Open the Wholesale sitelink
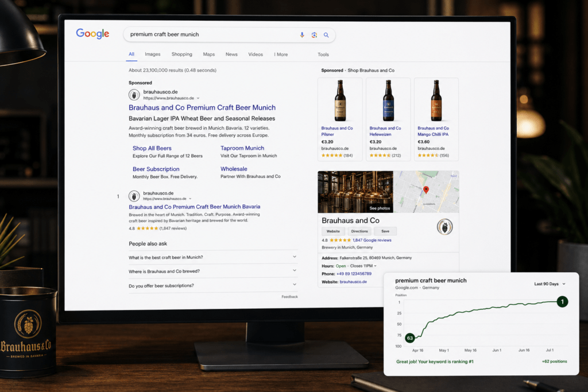 [x=234, y=169]
